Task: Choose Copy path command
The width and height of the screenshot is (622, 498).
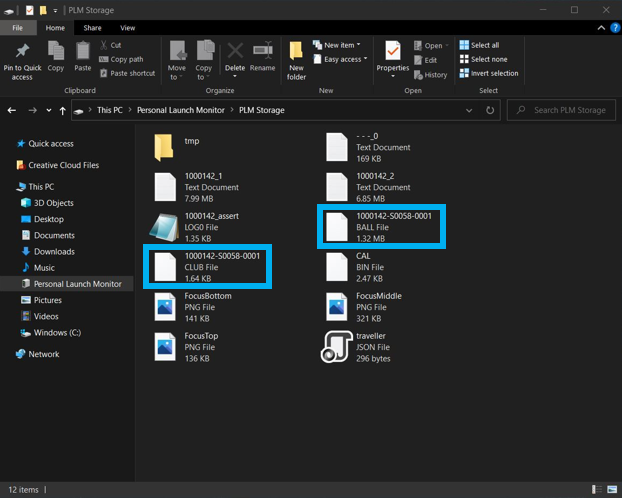Action: coord(121,59)
